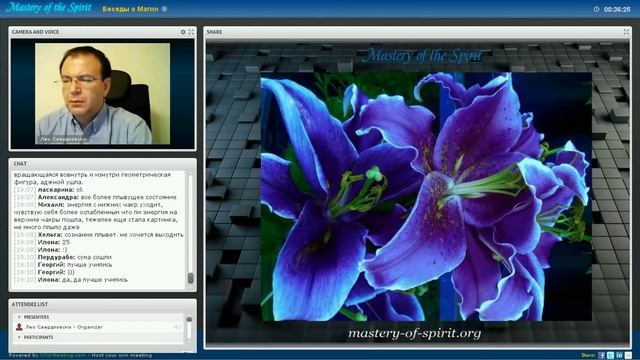This screenshot has width=640, height=360.
Task: Click the meeting title in the header bar
Action: coord(130,9)
